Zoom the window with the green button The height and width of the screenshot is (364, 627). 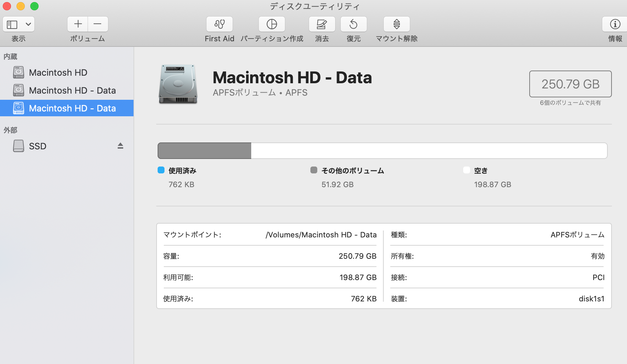tap(34, 6)
